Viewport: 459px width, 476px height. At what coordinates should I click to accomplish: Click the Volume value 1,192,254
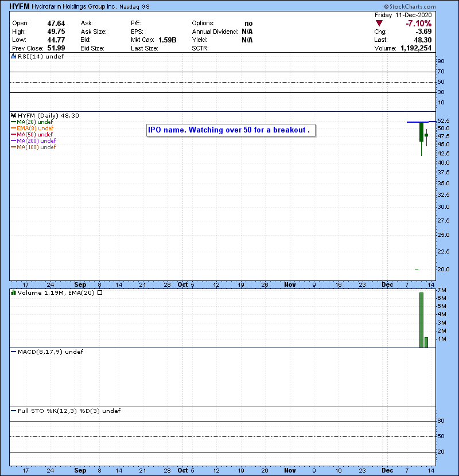point(416,48)
